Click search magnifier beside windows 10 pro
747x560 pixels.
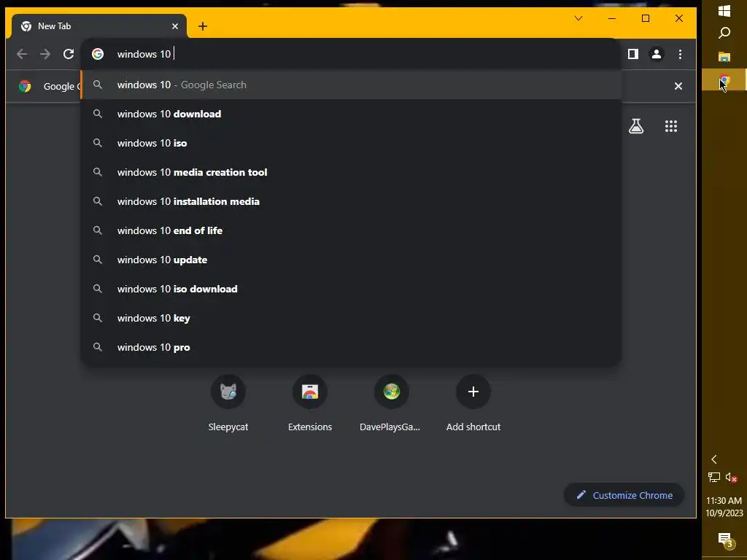(x=98, y=347)
